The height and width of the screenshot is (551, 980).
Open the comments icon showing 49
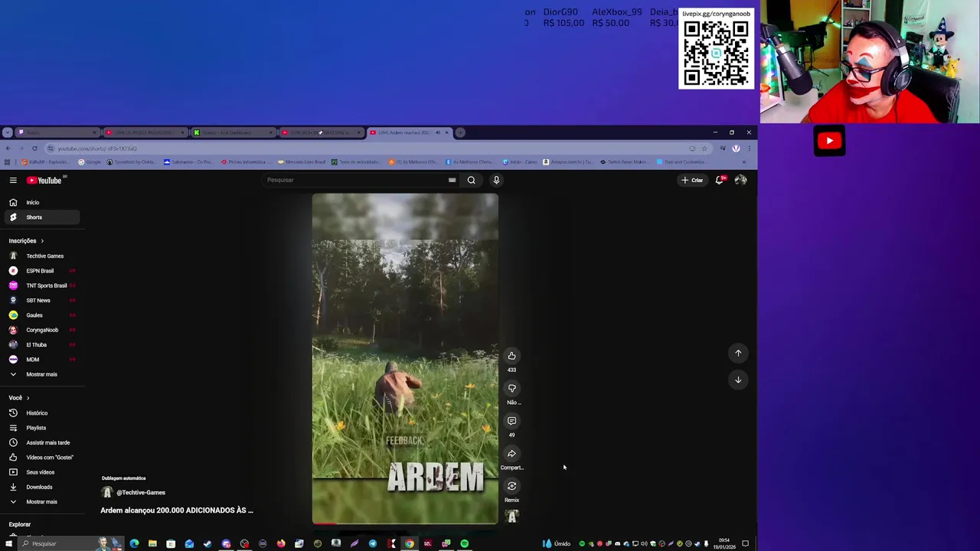511,421
